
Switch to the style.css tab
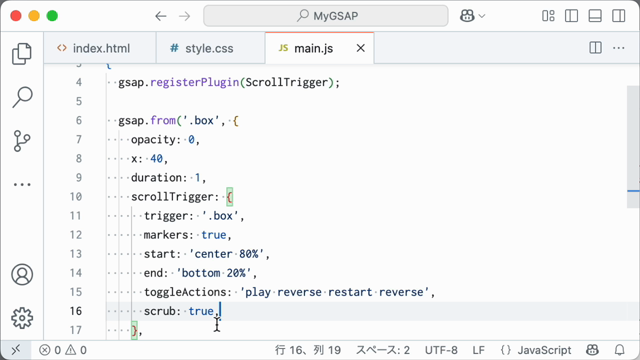pos(211,48)
